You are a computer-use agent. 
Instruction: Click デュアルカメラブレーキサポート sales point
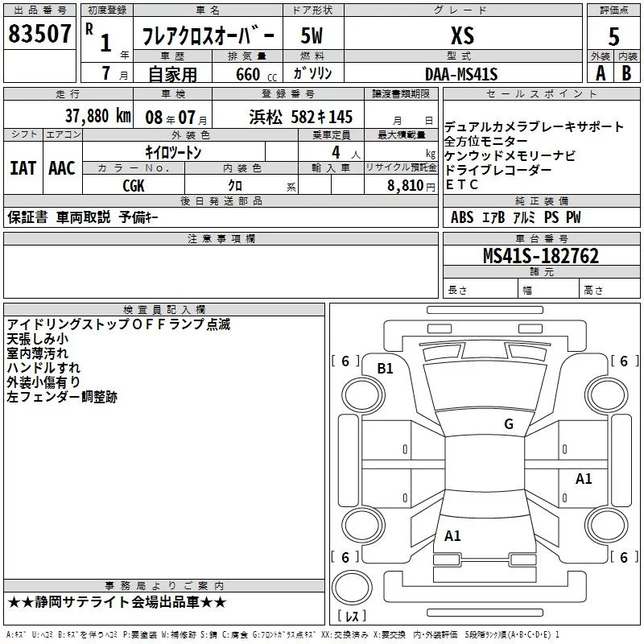click(534, 127)
